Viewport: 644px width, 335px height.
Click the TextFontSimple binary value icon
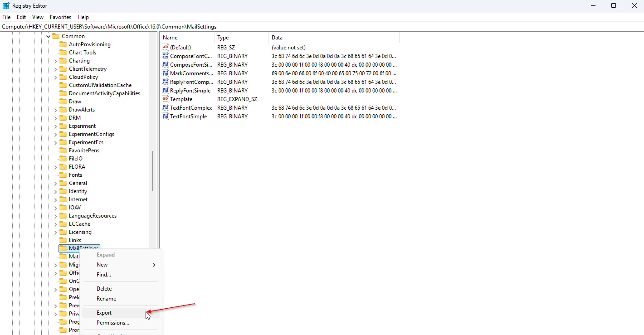[x=166, y=117]
